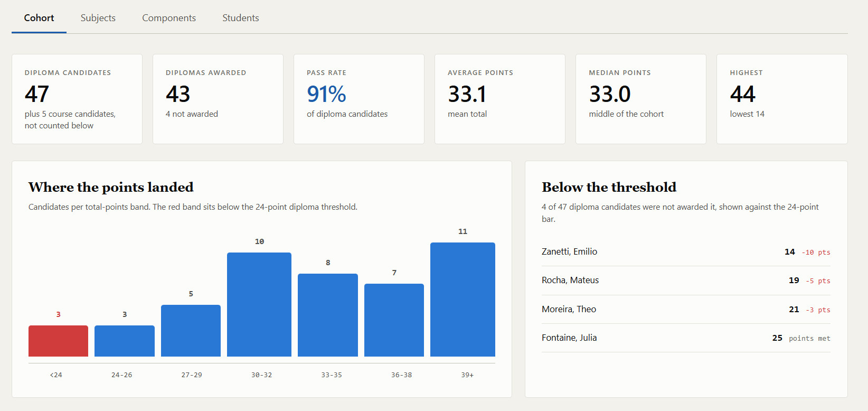The height and width of the screenshot is (411, 868).
Task: Click Fontaine's score value 25
Action: point(777,338)
